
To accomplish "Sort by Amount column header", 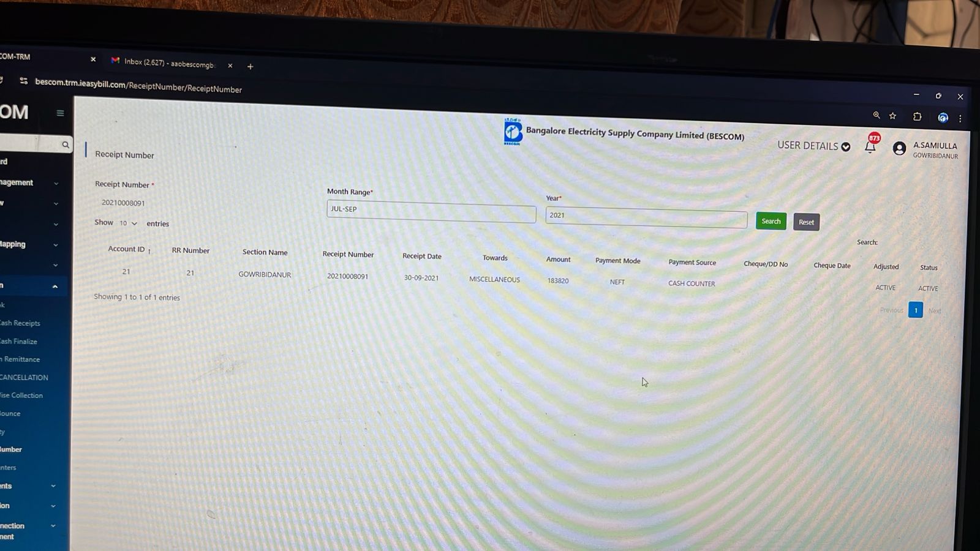I will 558,260.
